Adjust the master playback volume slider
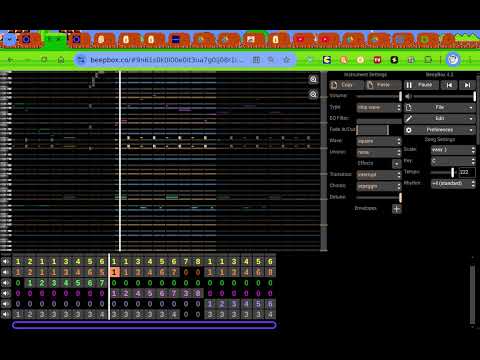 point(445,97)
